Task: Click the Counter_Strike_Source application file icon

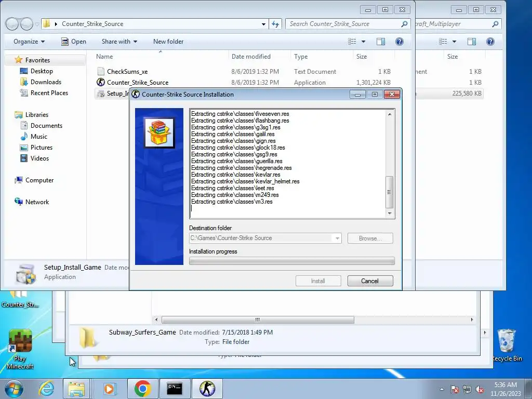Action: [x=101, y=82]
